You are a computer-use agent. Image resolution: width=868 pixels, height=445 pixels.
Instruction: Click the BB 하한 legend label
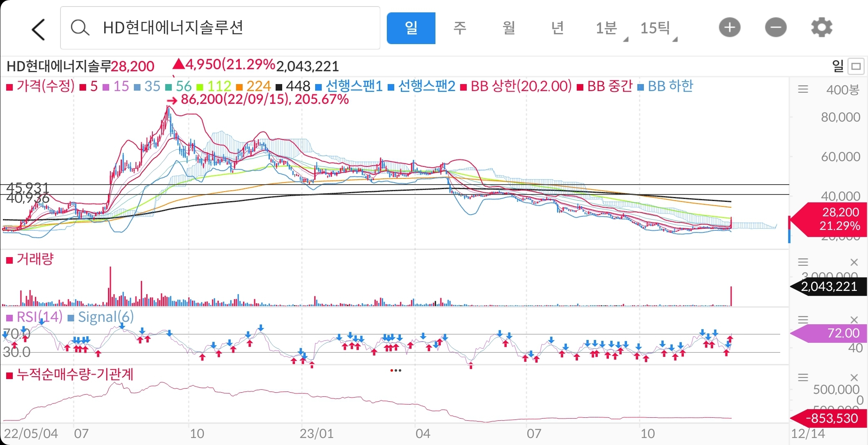(x=665, y=86)
